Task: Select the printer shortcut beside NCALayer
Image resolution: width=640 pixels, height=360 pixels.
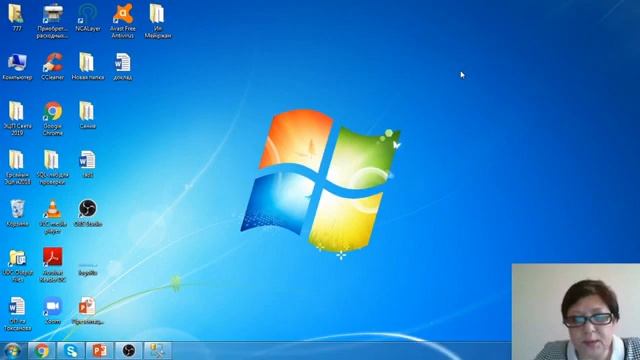Action: [53, 20]
